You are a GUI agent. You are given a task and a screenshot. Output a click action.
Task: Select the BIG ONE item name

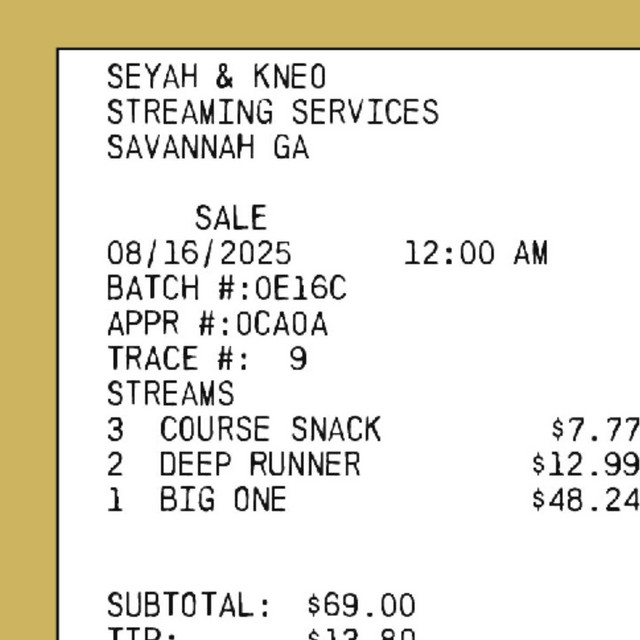coord(223,500)
